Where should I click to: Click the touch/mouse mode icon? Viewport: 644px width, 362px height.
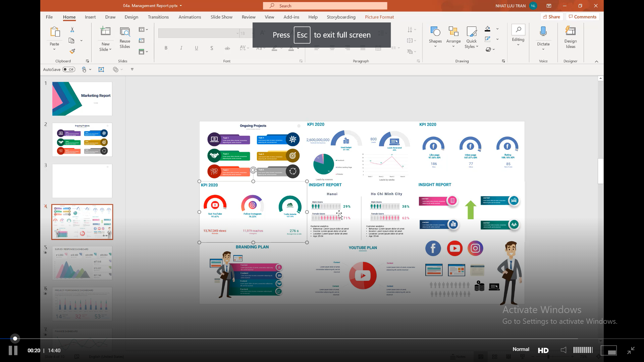[84, 69]
